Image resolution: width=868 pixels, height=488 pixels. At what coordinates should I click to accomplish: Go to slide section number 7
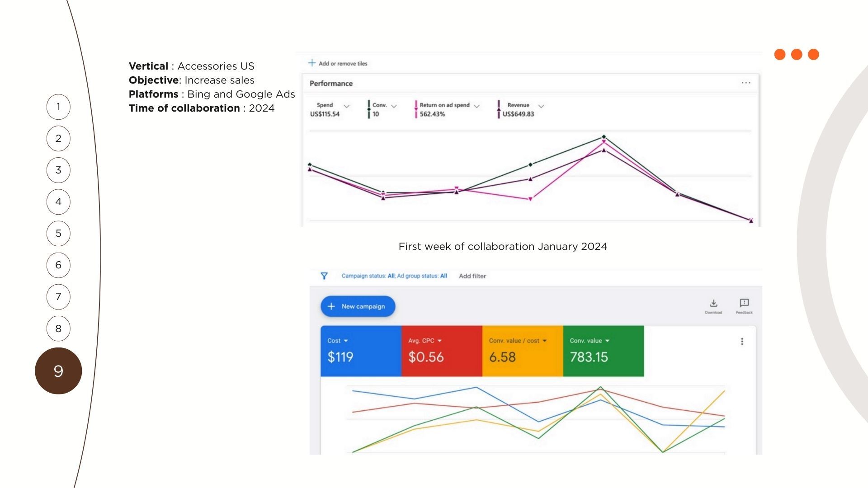[58, 297]
